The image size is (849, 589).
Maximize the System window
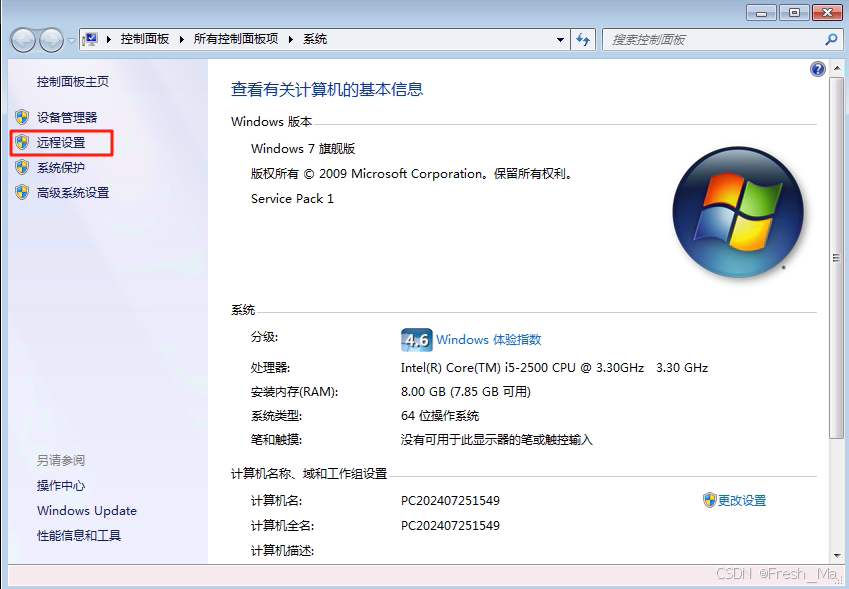(794, 12)
